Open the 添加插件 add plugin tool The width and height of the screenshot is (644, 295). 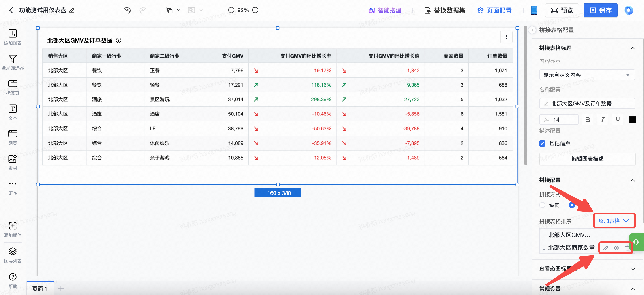[x=13, y=230]
